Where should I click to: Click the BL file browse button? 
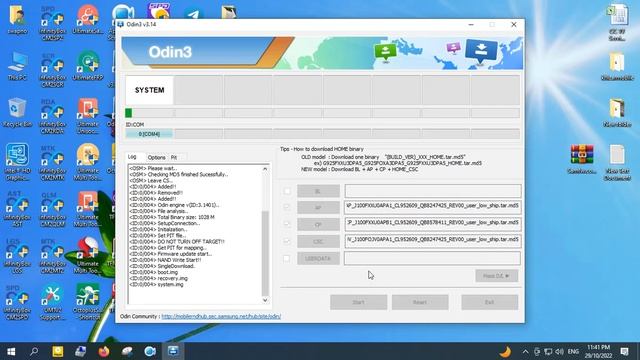[x=318, y=191]
